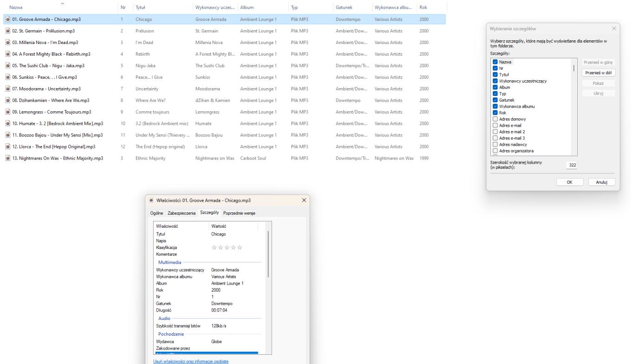Image resolution: width=631 pixels, height=364 pixels.
Task: Select the Moodorama - Uncertainty file icon
Action: tap(8, 89)
